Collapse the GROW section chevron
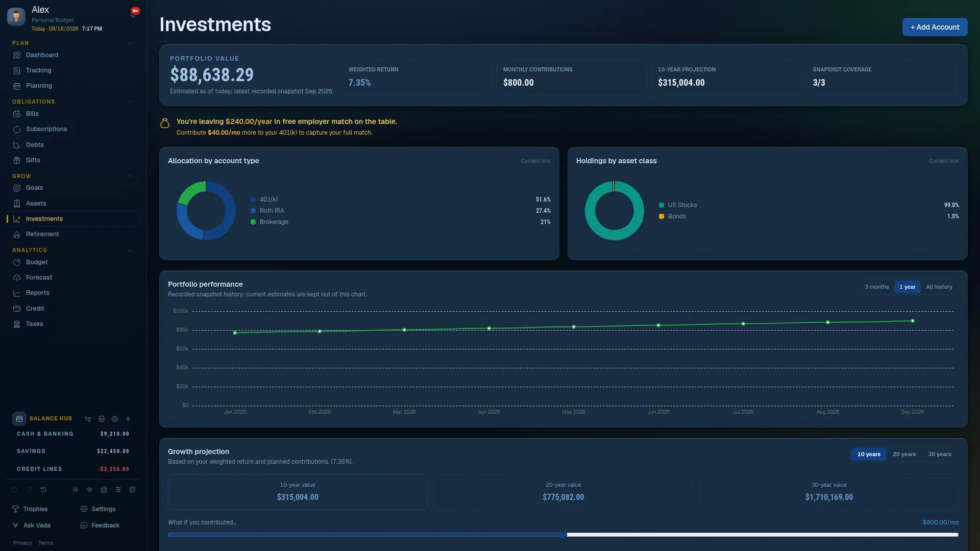The height and width of the screenshot is (551, 980). 130,176
